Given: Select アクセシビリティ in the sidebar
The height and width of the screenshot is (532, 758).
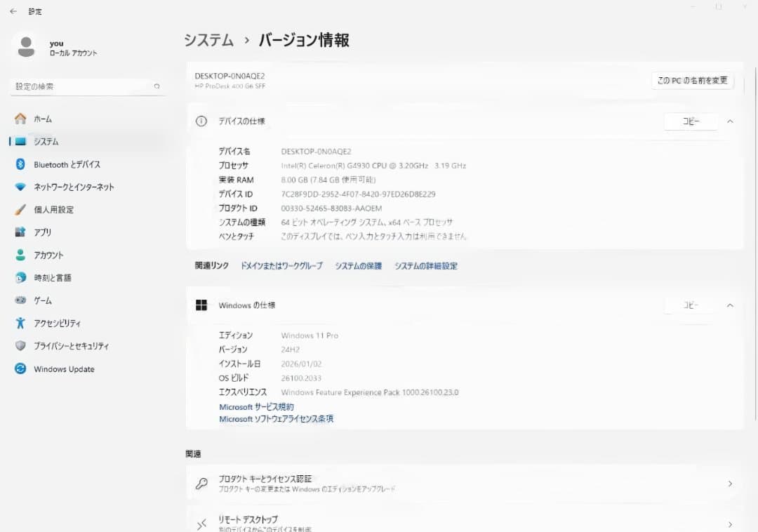Looking at the screenshot, I should pyautogui.click(x=58, y=323).
